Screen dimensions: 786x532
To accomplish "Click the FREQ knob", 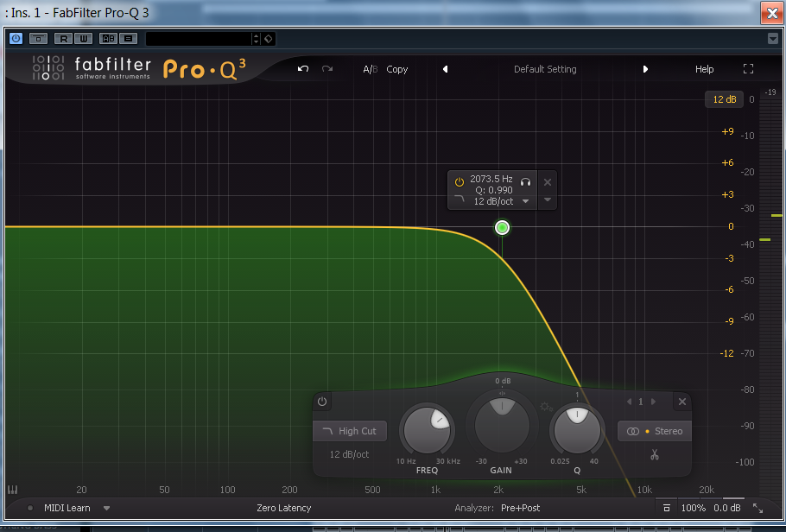I will click(x=427, y=430).
